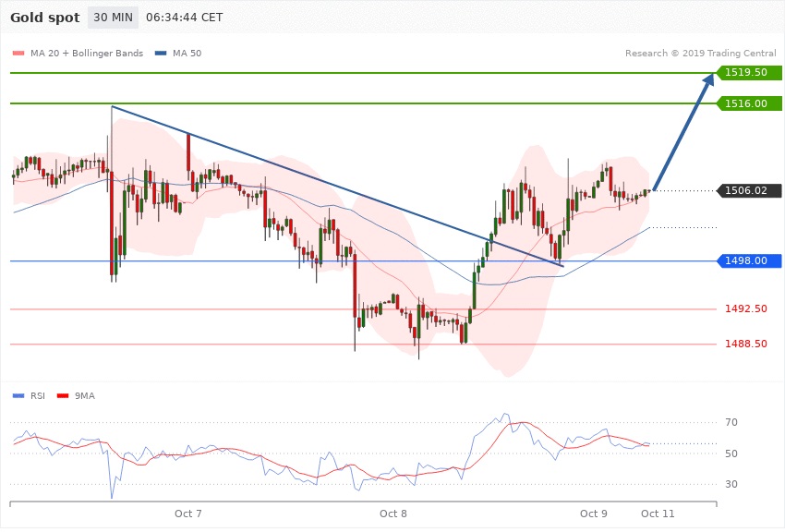The width and height of the screenshot is (785, 532).
Task: Toggle the MA 20 + Bollinger Bands legend
Action: point(78,54)
